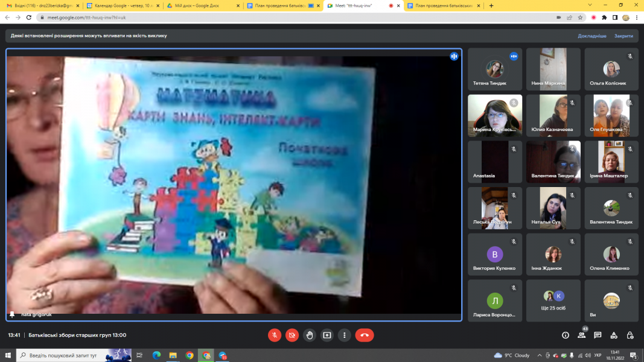Select Марина Круківська's video tile
Screen dimensions: 644x362
click(x=495, y=115)
